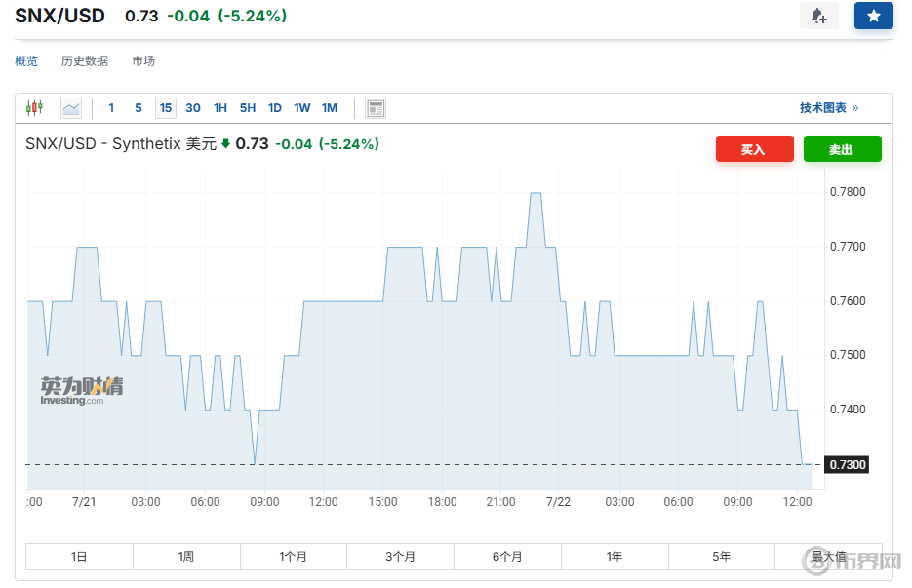The height and width of the screenshot is (588, 912).
Task: Select the 1D chart interval
Action: point(275,108)
